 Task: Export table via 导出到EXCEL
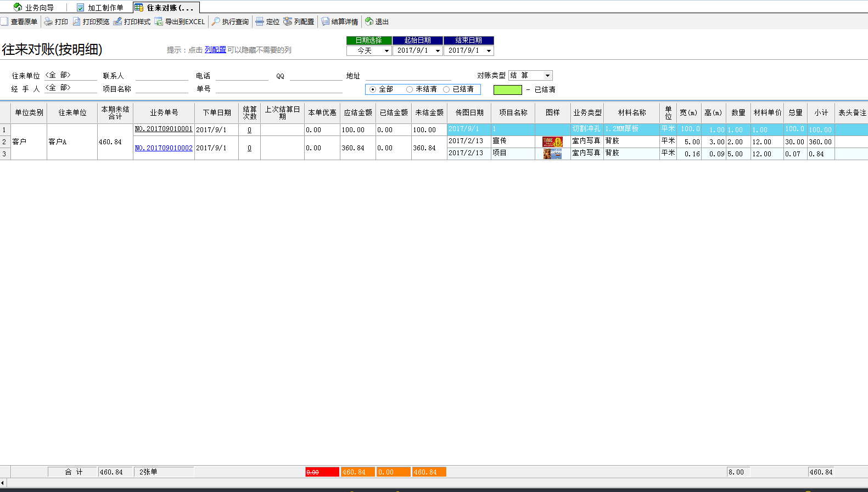coord(180,22)
